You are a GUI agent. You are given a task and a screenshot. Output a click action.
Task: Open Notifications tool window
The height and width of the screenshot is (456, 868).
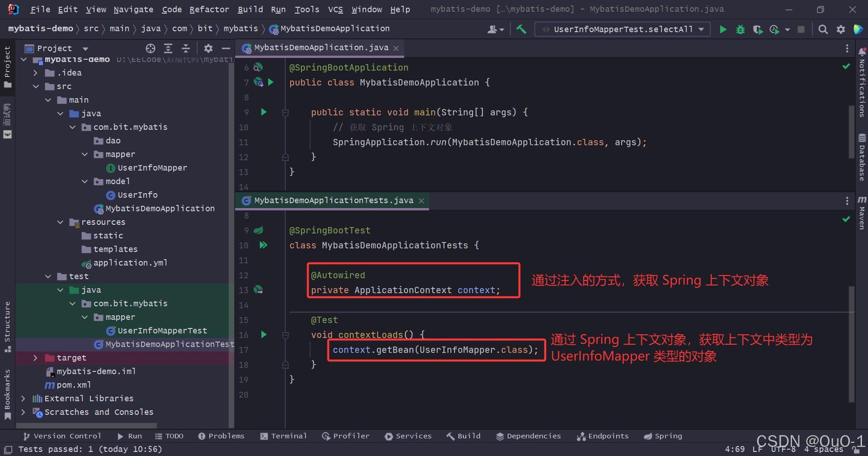(x=862, y=82)
